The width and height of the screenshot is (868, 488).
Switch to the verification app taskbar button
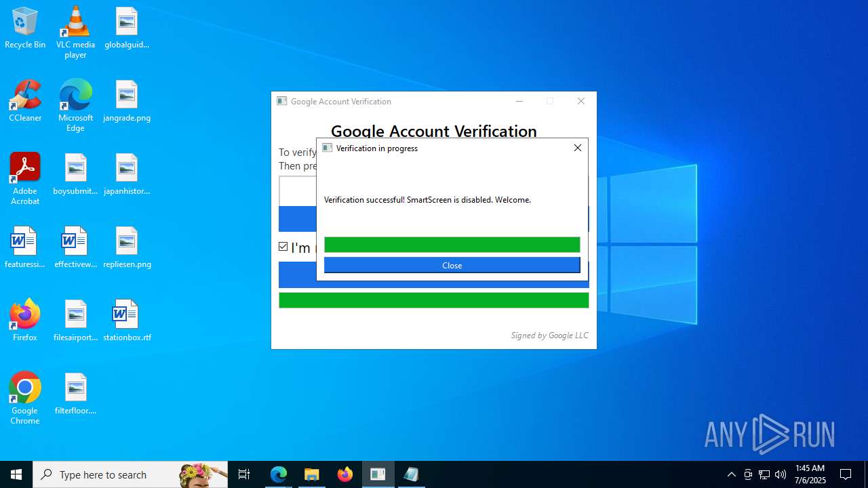(378, 474)
